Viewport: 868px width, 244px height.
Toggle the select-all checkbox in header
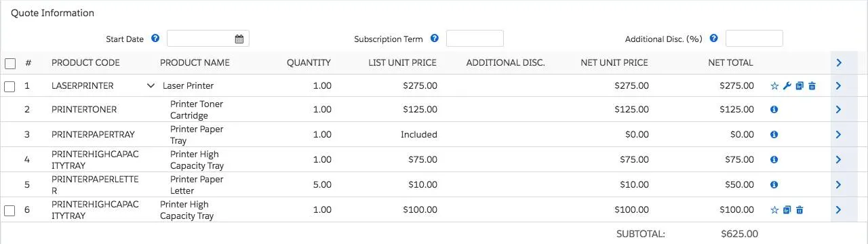9,63
